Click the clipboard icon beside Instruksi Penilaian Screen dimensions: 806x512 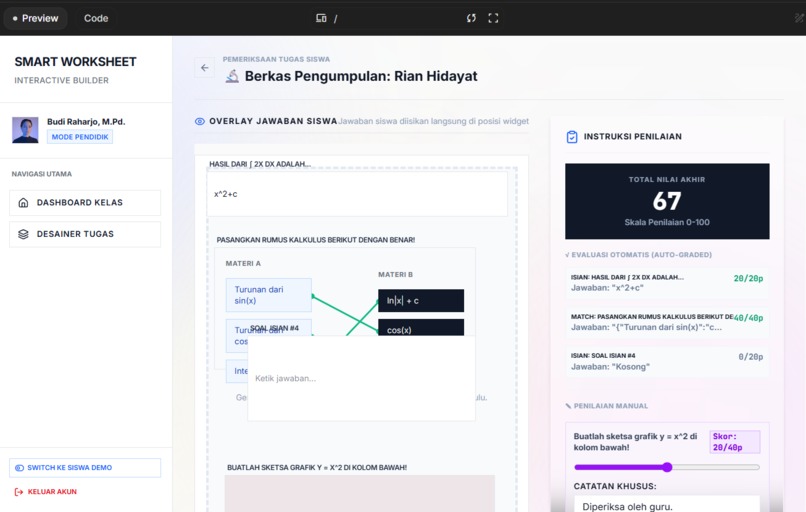pos(572,137)
